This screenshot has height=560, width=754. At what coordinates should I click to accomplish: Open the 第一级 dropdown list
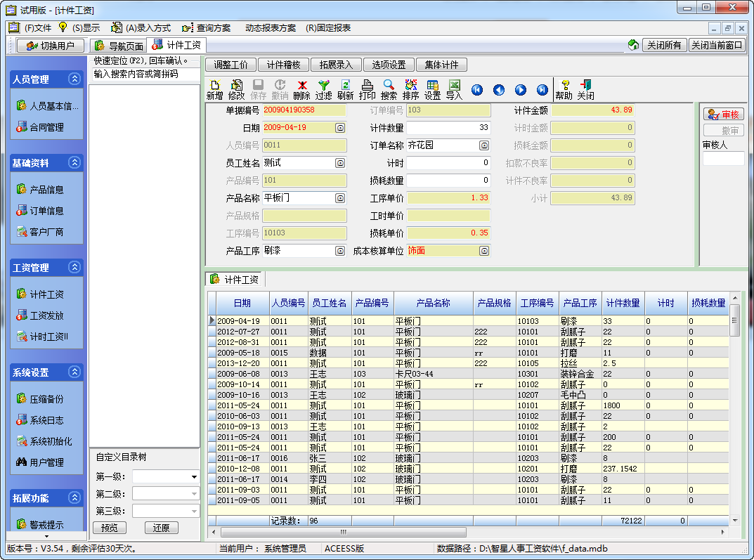(x=194, y=477)
